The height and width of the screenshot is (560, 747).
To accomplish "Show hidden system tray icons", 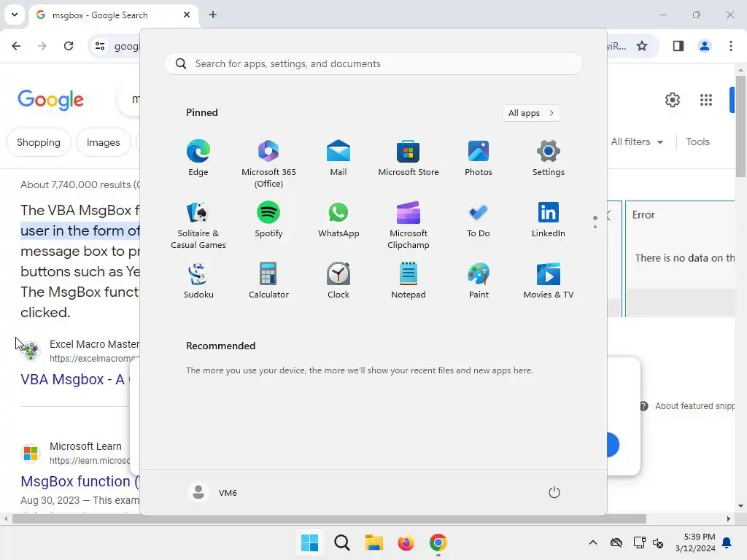I will (x=592, y=542).
